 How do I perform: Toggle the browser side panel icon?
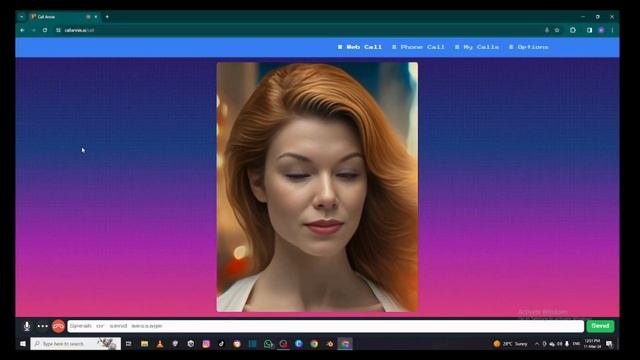click(589, 30)
